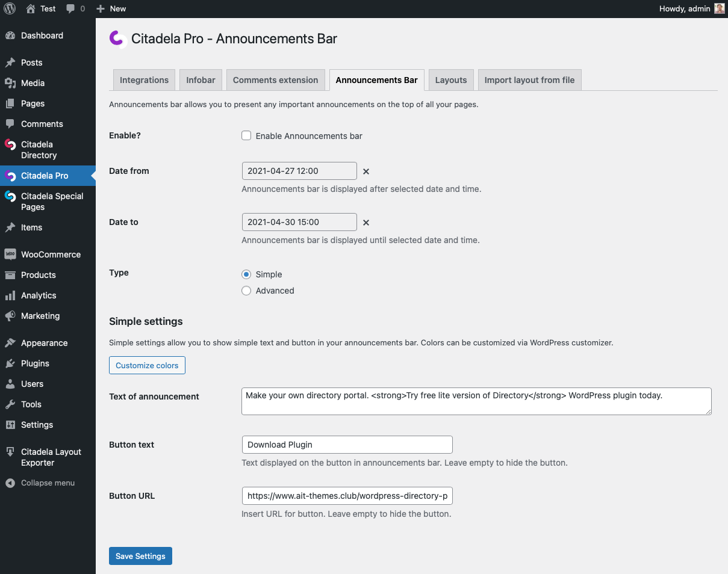Open the comments bubble icon in admin bar
Viewport: 728px width, 574px height.
[71, 8]
